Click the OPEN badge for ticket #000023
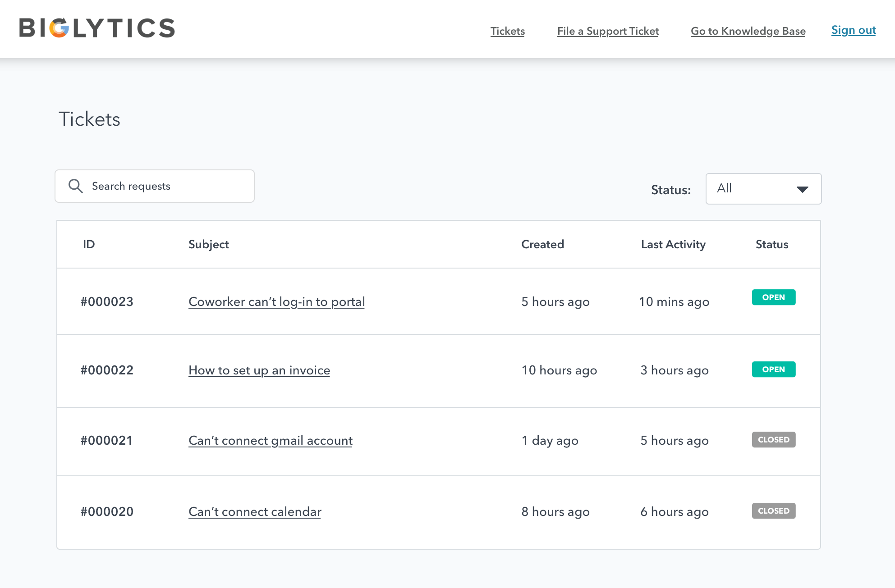895x588 pixels. [773, 297]
